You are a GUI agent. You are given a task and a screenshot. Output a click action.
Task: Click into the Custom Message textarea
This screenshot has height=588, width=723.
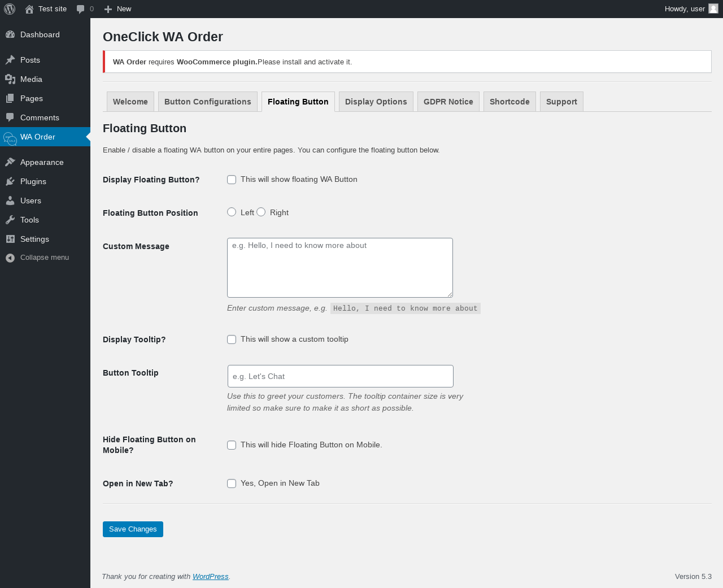(340, 268)
